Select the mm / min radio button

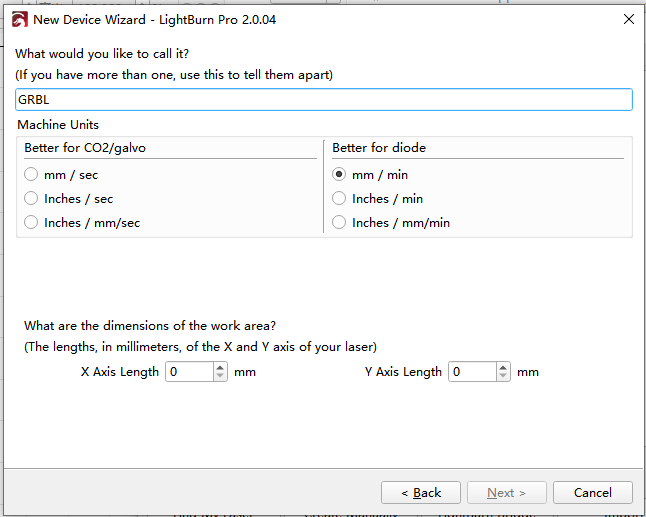pyautogui.click(x=339, y=175)
